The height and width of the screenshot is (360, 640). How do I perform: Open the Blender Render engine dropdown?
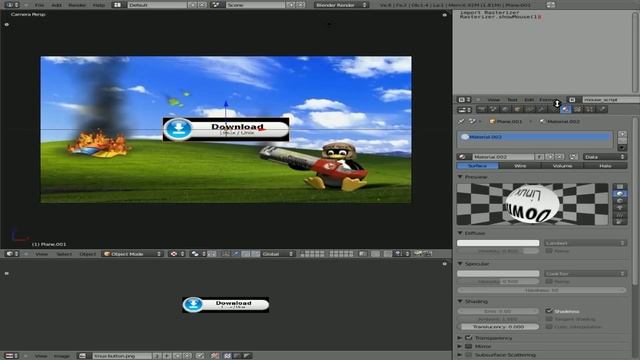point(341,5)
